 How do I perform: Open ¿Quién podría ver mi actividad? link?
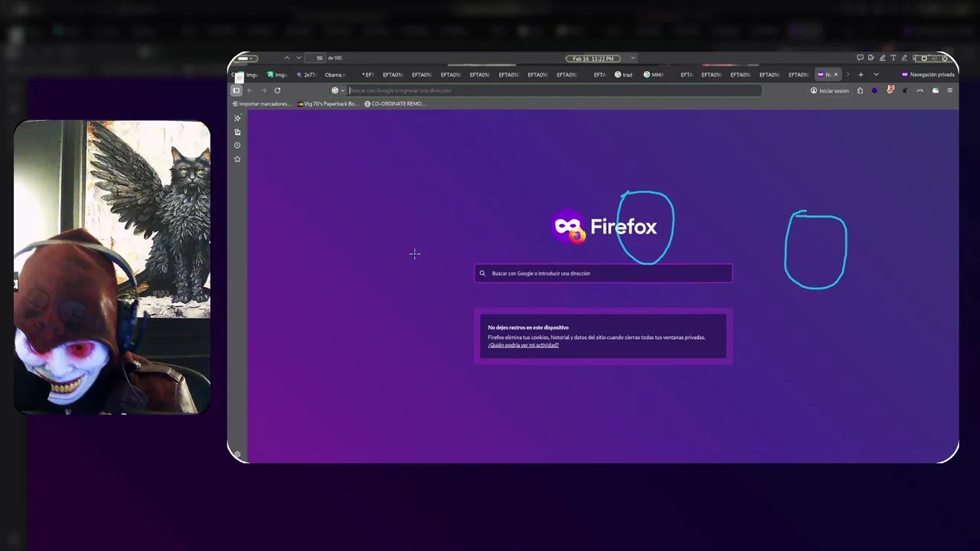pos(523,345)
